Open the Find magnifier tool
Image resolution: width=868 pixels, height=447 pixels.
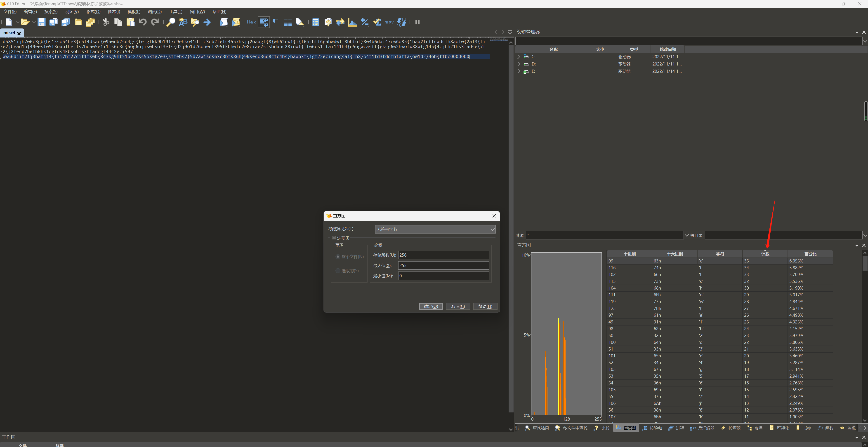click(x=170, y=22)
